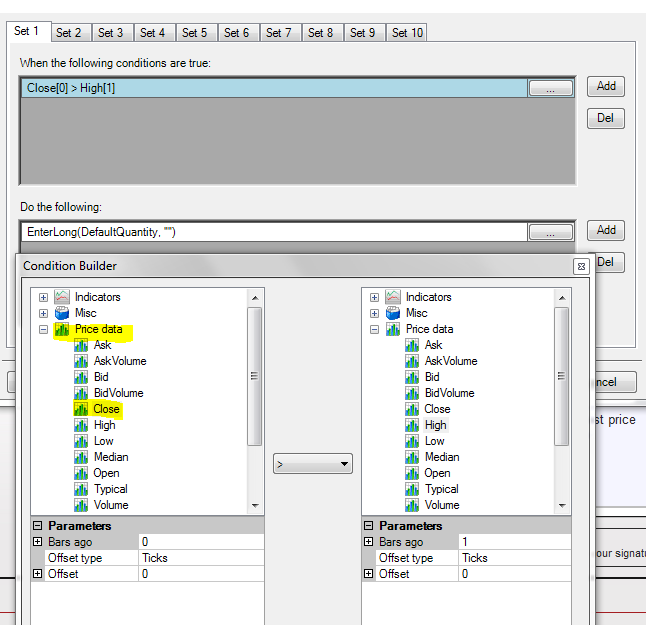646x625 pixels.
Task: Click Add button next to conditions list
Action: [606, 86]
